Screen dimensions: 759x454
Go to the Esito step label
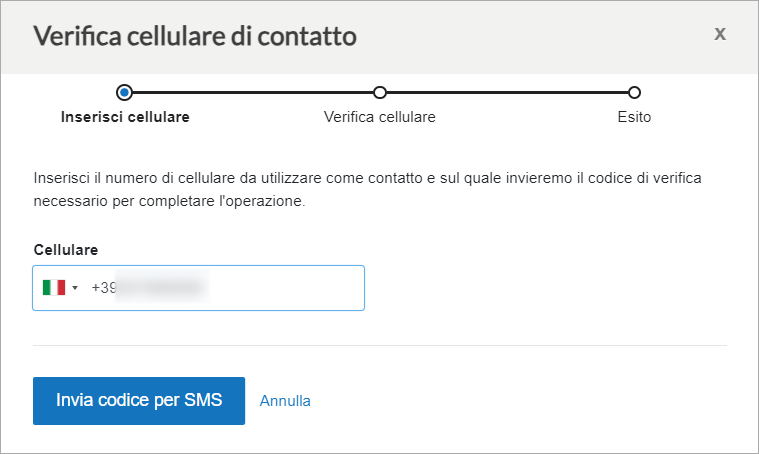coord(634,117)
